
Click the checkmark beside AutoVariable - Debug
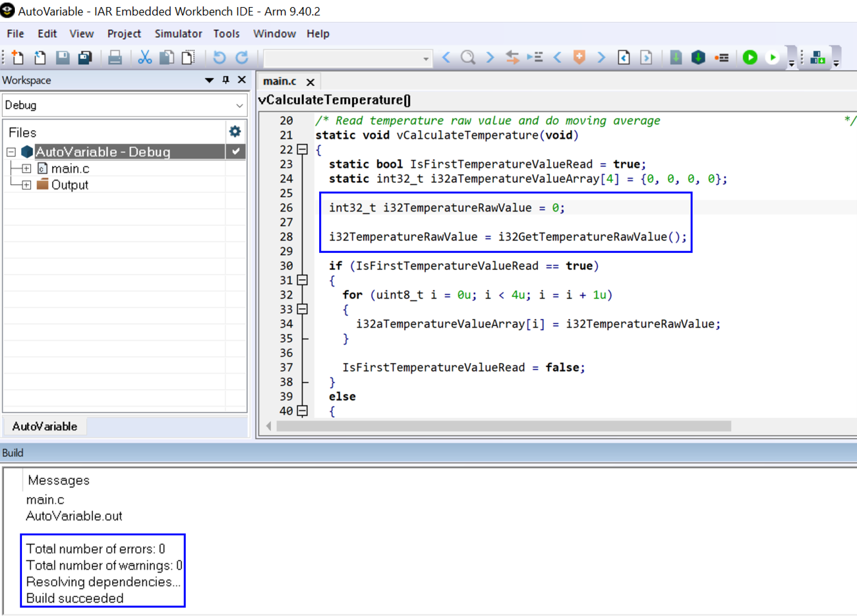point(235,152)
